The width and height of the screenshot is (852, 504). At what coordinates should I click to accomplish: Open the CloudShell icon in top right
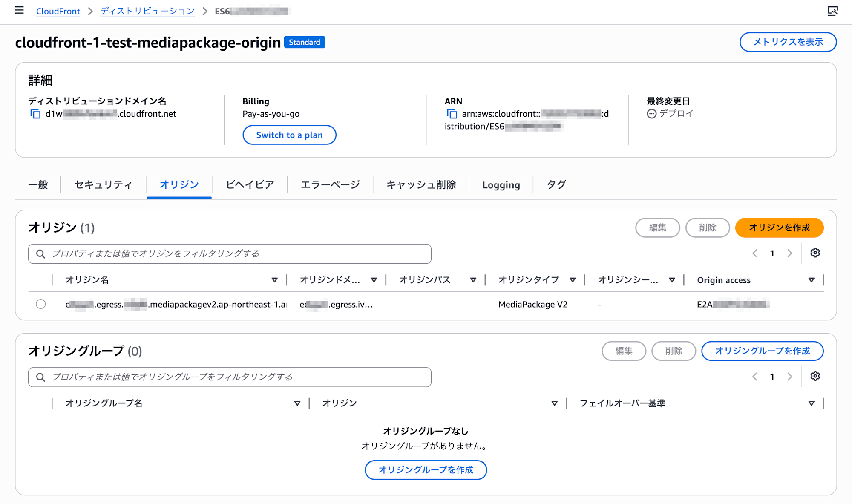pyautogui.click(x=832, y=11)
